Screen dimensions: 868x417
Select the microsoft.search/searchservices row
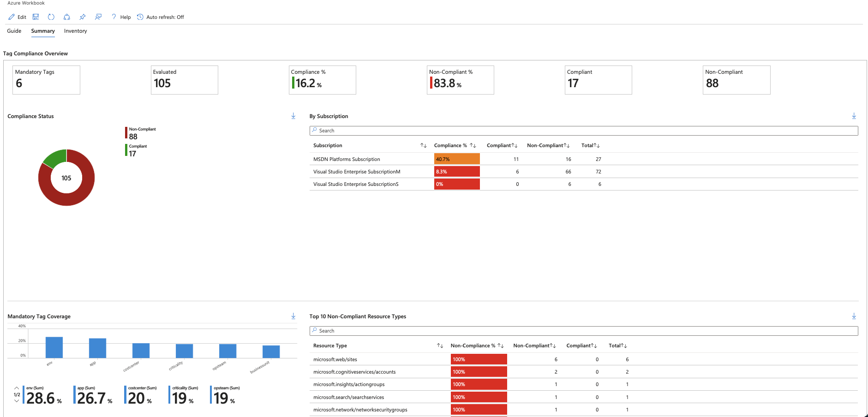coord(584,397)
